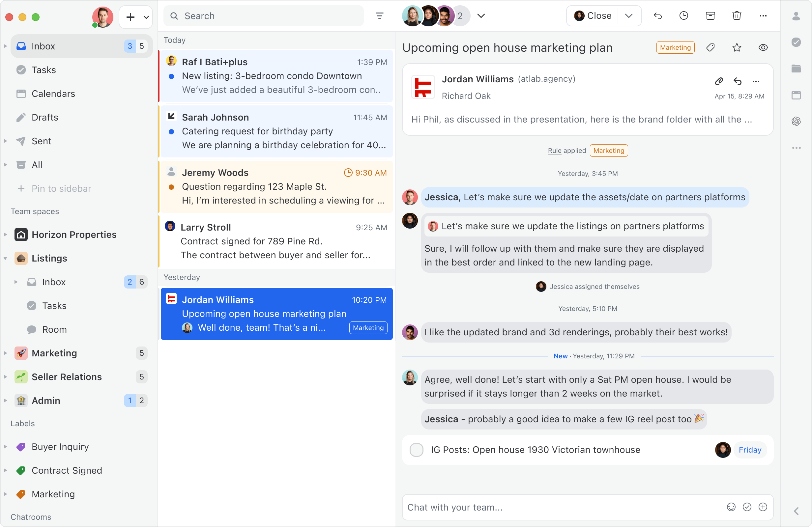
Task: Toggle the eye watch icon on conversation
Action: point(763,47)
